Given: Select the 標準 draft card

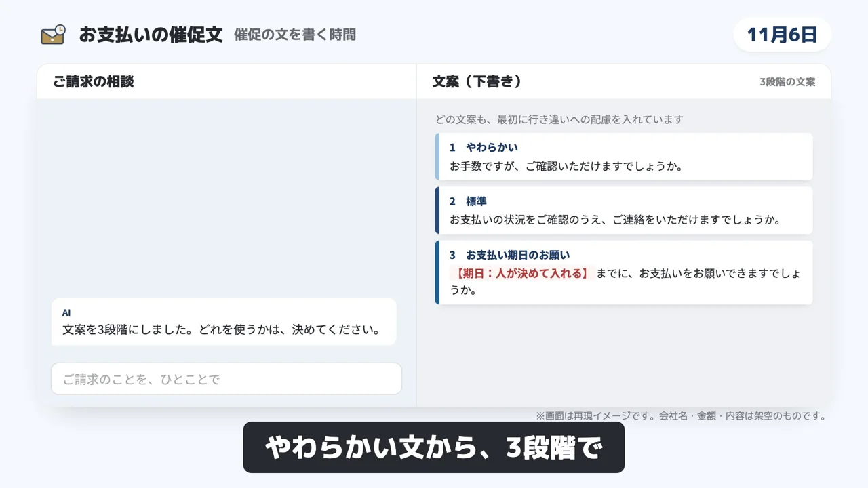Looking at the screenshot, I should (624, 210).
